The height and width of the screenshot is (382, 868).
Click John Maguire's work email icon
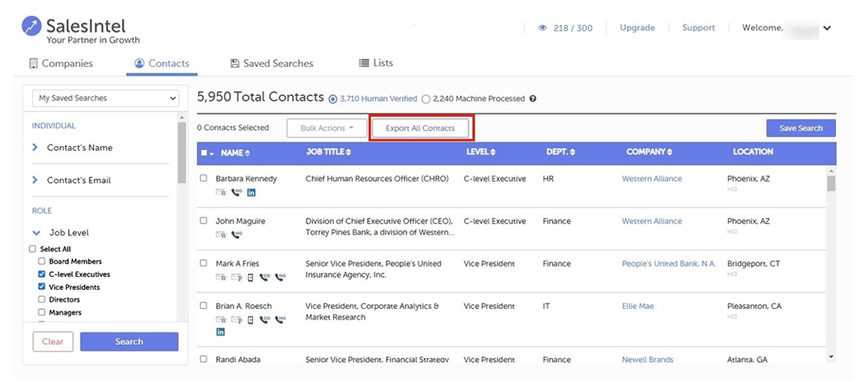pyautogui.click(x=221, y=234)
